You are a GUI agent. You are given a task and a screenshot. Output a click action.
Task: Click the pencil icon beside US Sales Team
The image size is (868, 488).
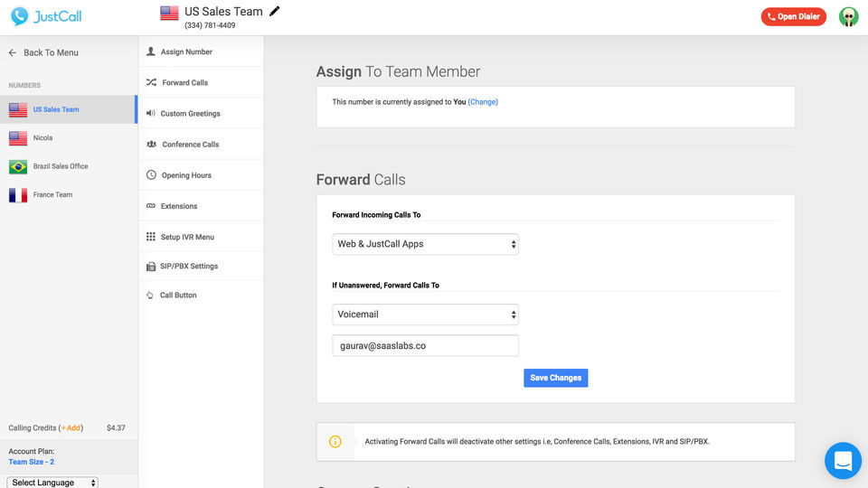pyautogui.click(x=275, y=12)
